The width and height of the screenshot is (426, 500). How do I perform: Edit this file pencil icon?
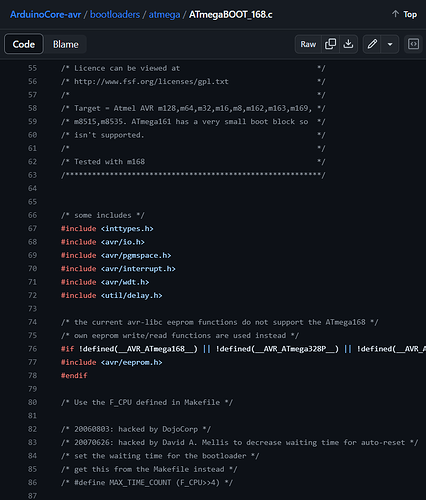tap(372, 44)
